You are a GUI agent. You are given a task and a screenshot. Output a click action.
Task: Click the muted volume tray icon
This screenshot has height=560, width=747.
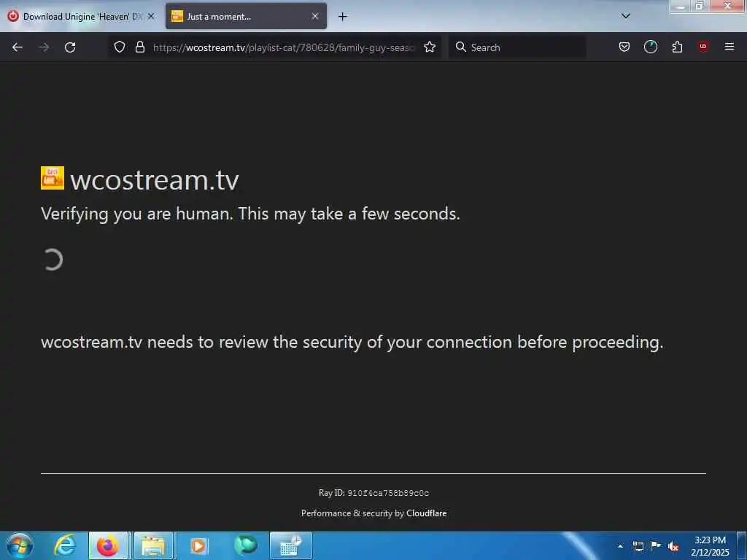673,547
